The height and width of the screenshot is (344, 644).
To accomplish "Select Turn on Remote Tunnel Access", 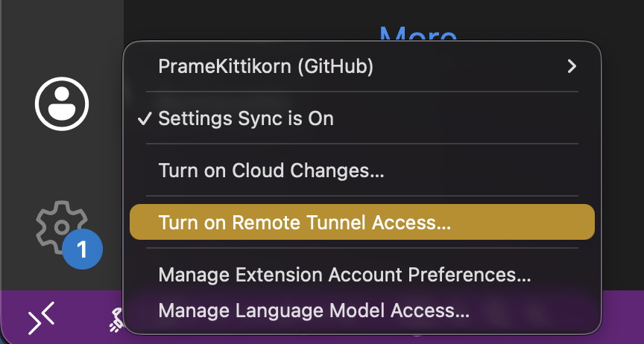I will [305, 222].
